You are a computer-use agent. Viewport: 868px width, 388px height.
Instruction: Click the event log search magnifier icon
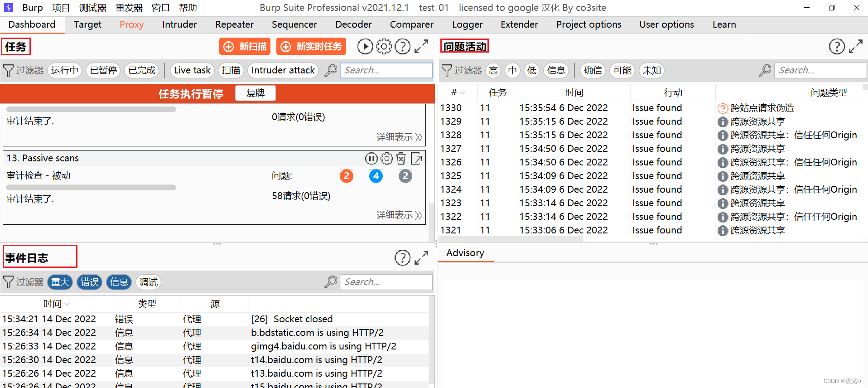[331, 282]
